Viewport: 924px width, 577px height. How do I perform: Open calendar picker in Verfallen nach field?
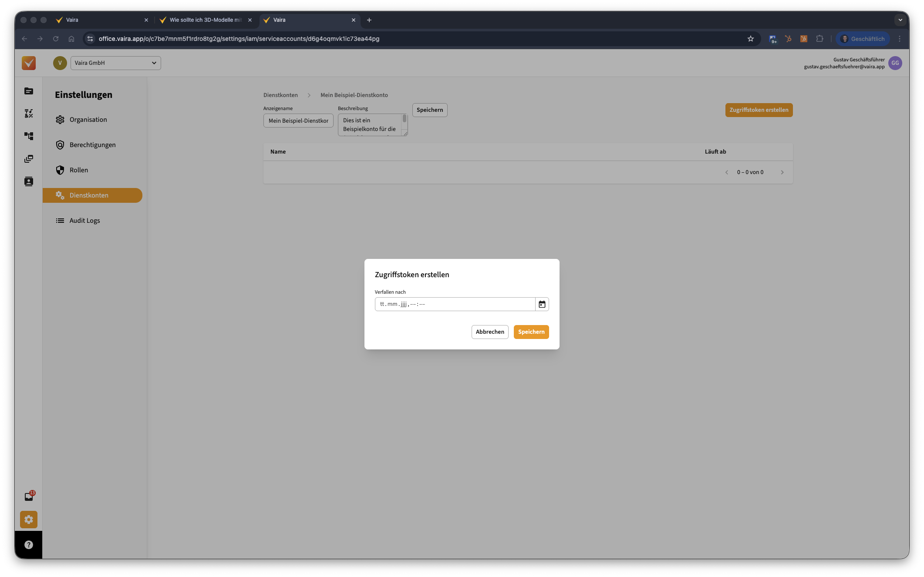[x=542, y=304]
